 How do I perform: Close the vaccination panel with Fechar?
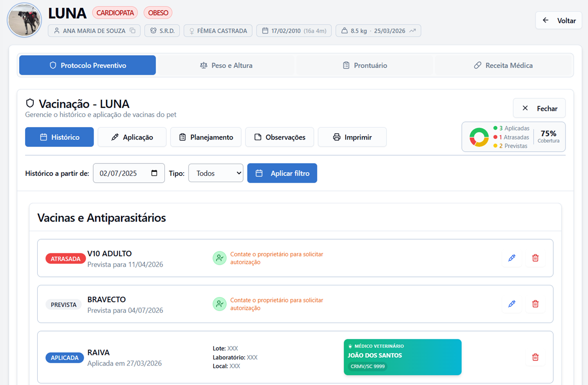click(539, 109)
